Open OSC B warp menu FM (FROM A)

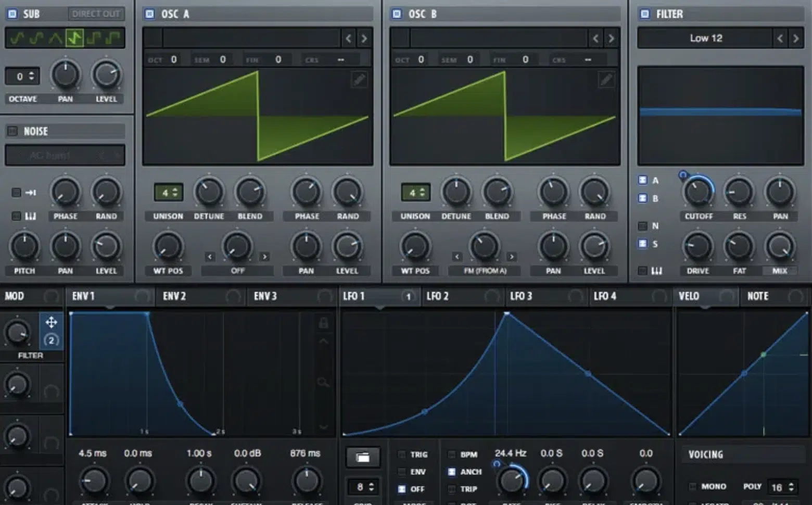tap(485, 271)
